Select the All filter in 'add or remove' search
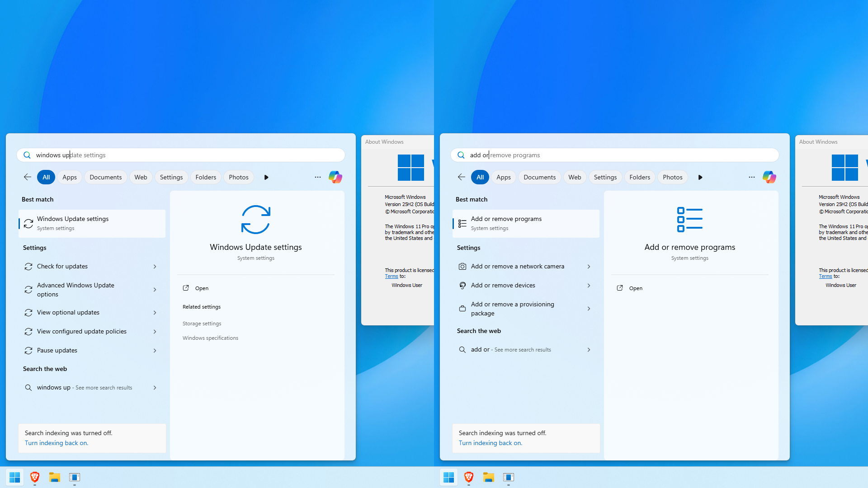The height and width of the screenshot is (488, 868). click(x=480, y=177)
